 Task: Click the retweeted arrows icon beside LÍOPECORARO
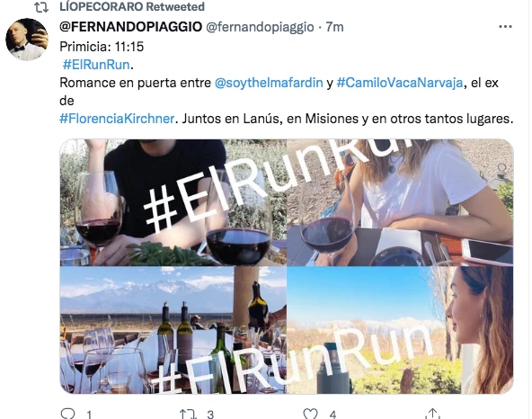(x=41, y=7)
